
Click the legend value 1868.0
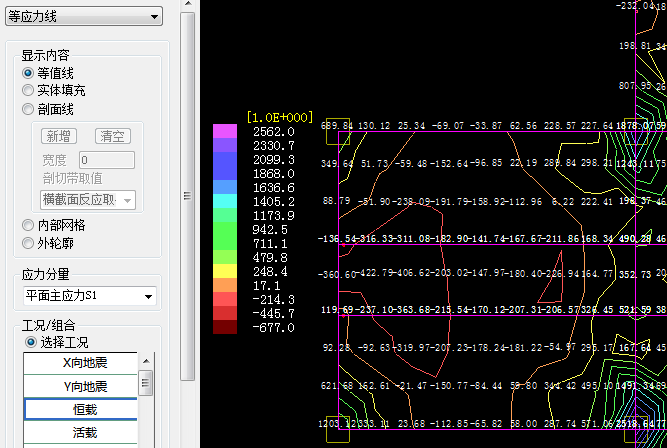point(274,174)
